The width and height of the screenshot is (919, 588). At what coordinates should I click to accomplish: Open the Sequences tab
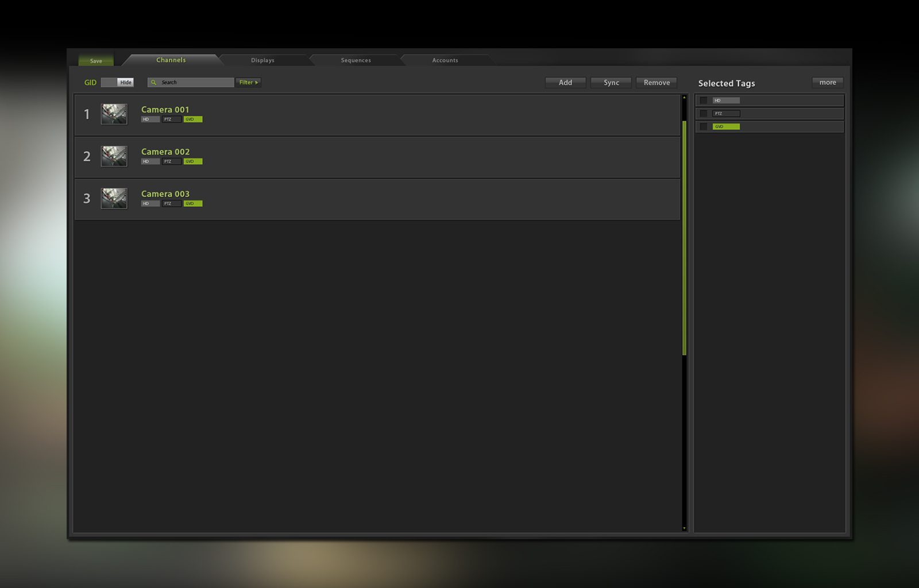pyautogui.click(x=356, y=60)
